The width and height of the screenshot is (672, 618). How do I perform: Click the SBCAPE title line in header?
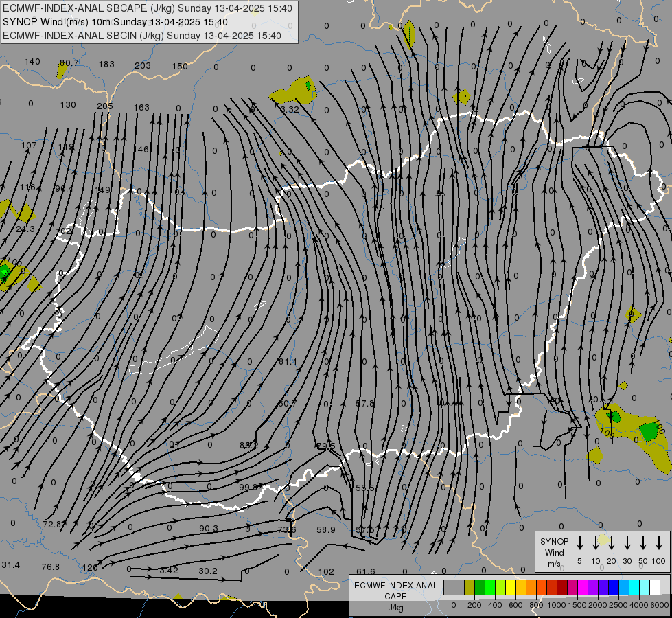pyautogui.click(x=148, y=8)
